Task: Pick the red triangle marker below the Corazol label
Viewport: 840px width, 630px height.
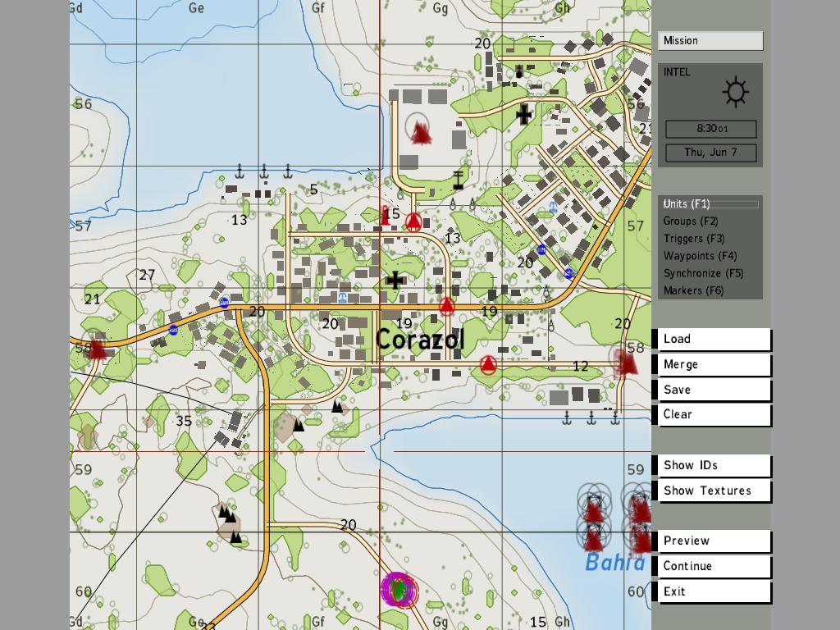Action: 487,365
